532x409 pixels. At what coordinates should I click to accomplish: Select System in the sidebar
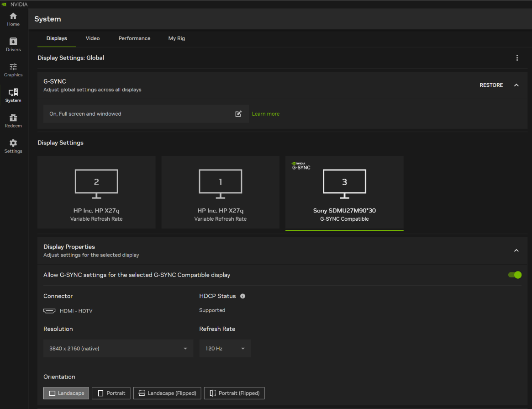tap(13, 96)
